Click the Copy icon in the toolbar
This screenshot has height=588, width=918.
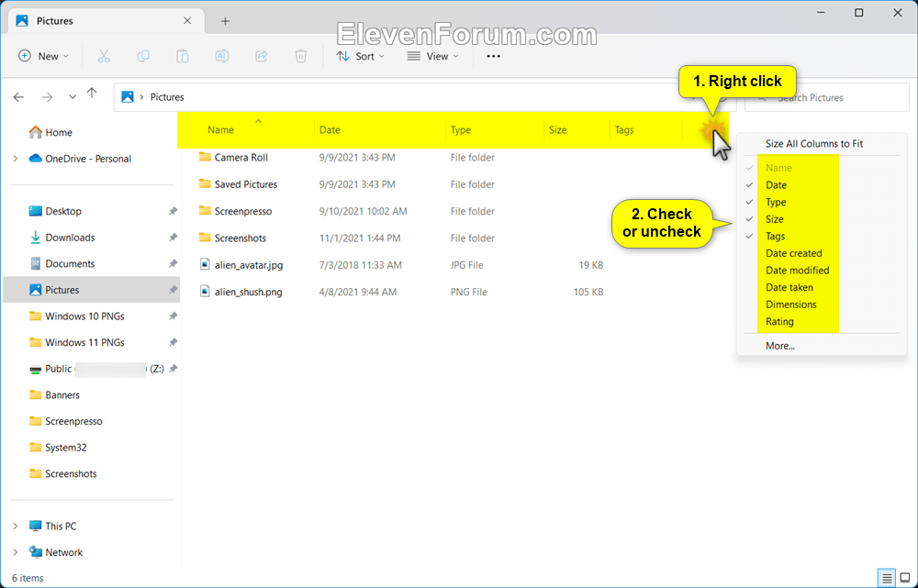[143, 56]
